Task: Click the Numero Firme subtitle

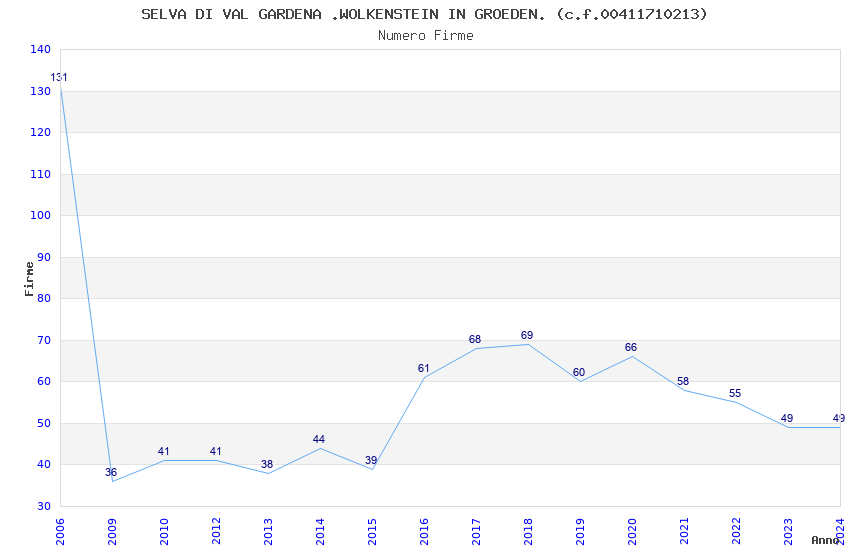Action: [x=426, y=36]
